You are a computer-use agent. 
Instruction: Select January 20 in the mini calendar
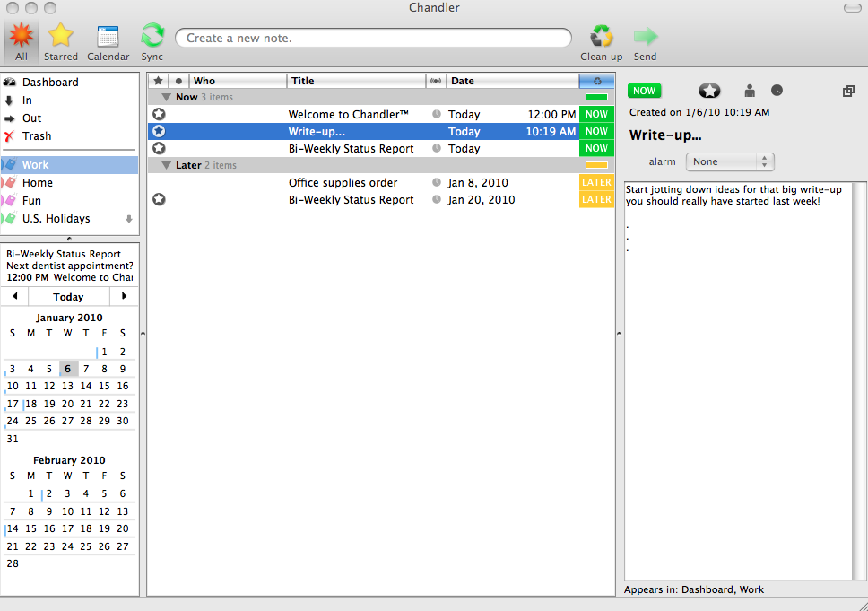[67, 404]
